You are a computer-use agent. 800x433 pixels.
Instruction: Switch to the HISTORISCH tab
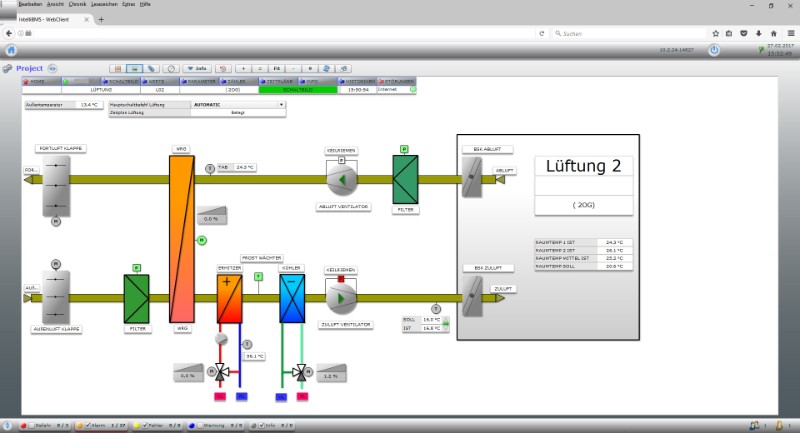[357, 80]
